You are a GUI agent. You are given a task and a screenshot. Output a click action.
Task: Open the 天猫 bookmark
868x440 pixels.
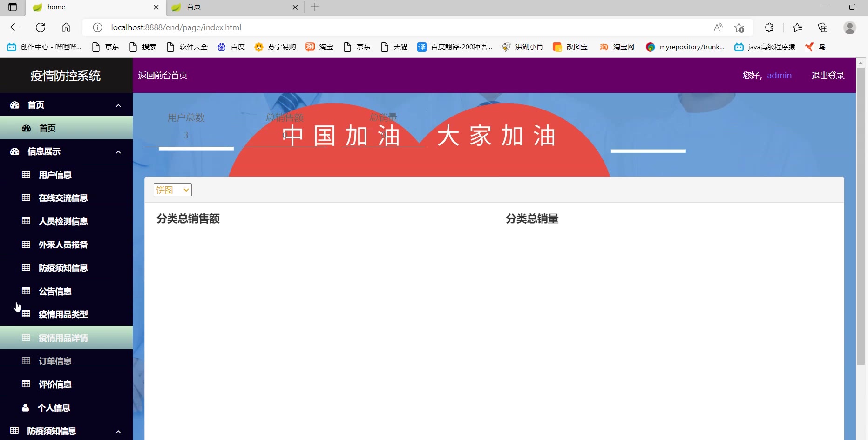394,47
